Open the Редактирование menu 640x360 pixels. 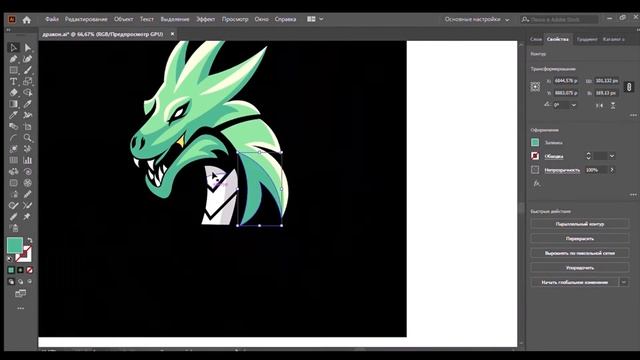coord(86,19)
